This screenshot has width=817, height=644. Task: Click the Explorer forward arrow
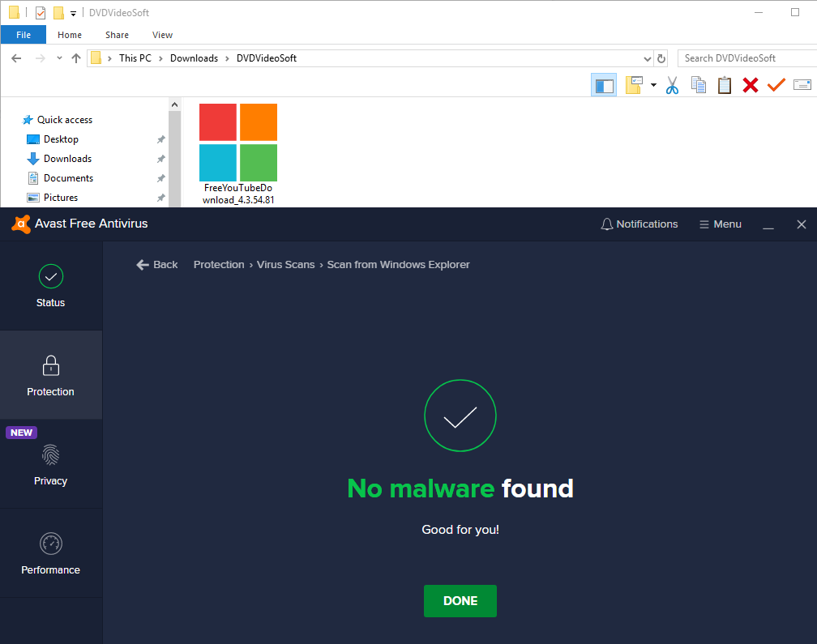coord(41,58)
